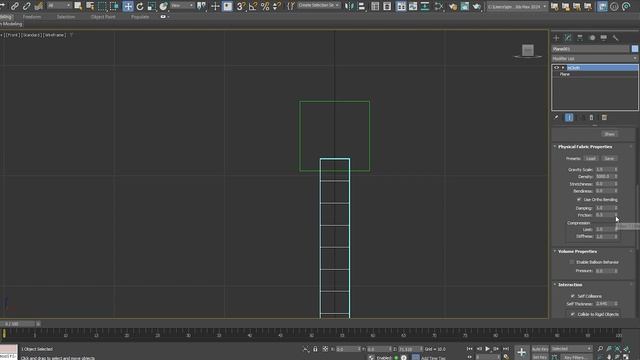640x360 pixels.
Task: Open the Modifier List dropdown
Action: point(595,59)
